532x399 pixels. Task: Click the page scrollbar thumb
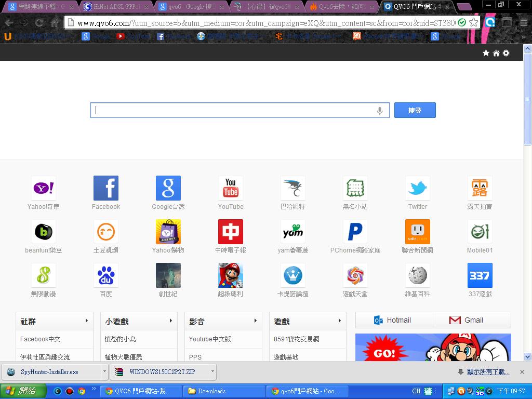pyautogui.click(x=527, y=99)
